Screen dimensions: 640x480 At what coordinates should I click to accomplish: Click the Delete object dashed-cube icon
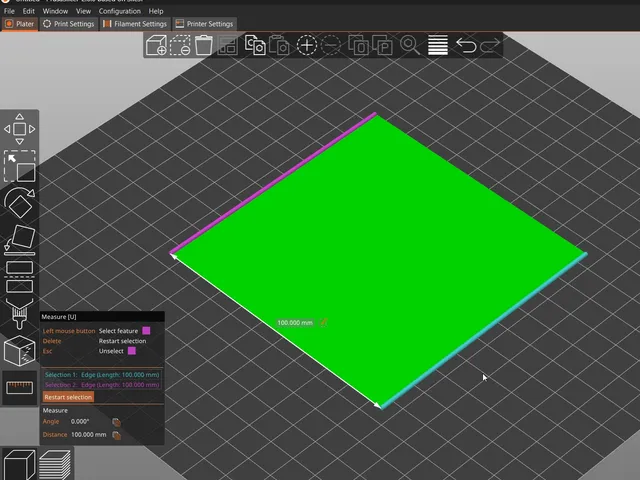point(180,45)
